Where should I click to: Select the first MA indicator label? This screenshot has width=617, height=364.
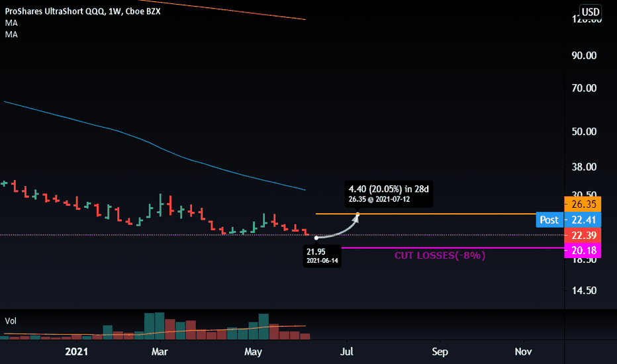click(11, 23)
